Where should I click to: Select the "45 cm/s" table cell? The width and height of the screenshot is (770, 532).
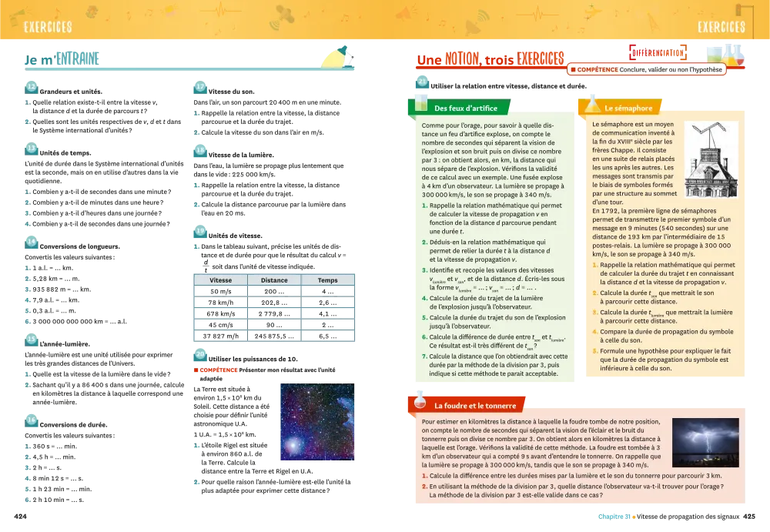(220, 325)
